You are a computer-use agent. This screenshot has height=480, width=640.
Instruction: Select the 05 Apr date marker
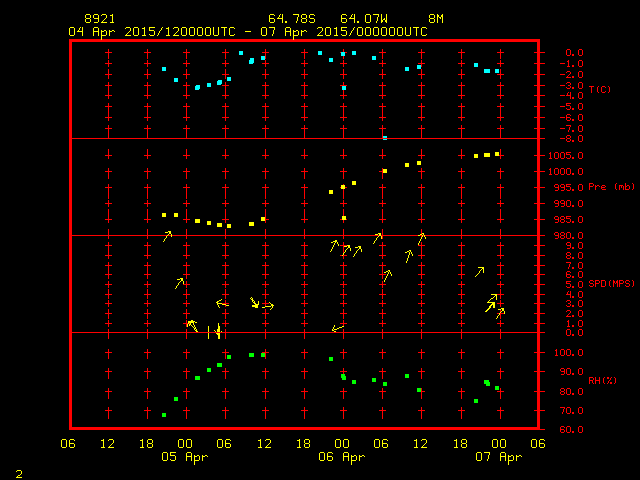click(185, 457)
